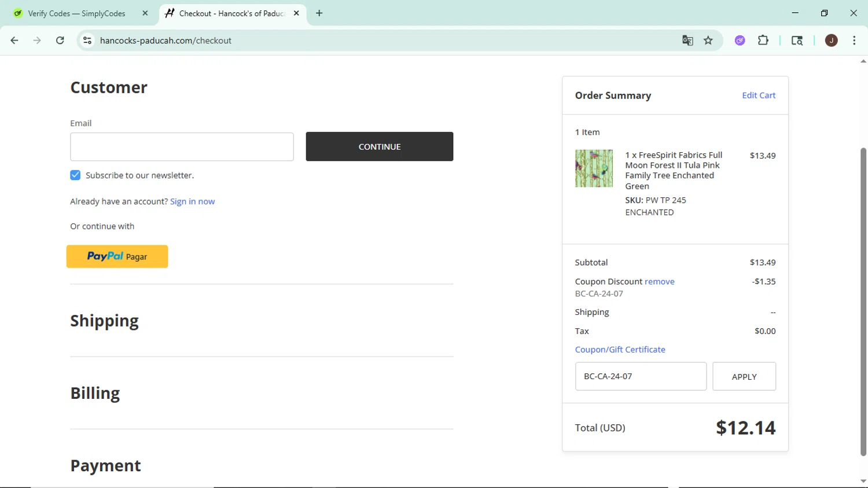The image size is (868, 488).
Task: Click the scrollbar up arrow
Action: pos(863,61)
